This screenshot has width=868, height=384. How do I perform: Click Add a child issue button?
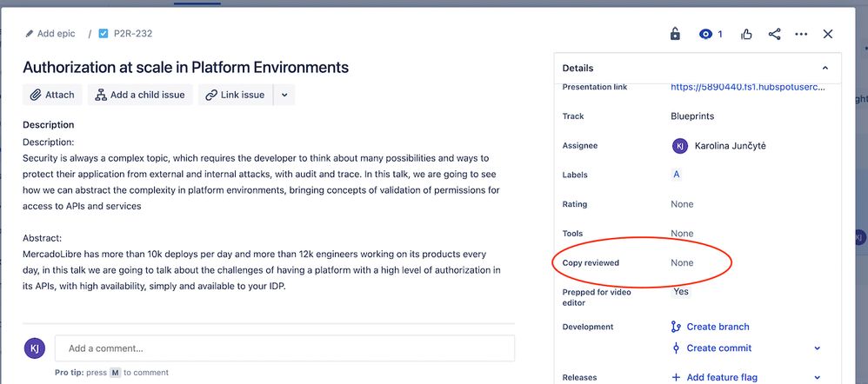140,95
